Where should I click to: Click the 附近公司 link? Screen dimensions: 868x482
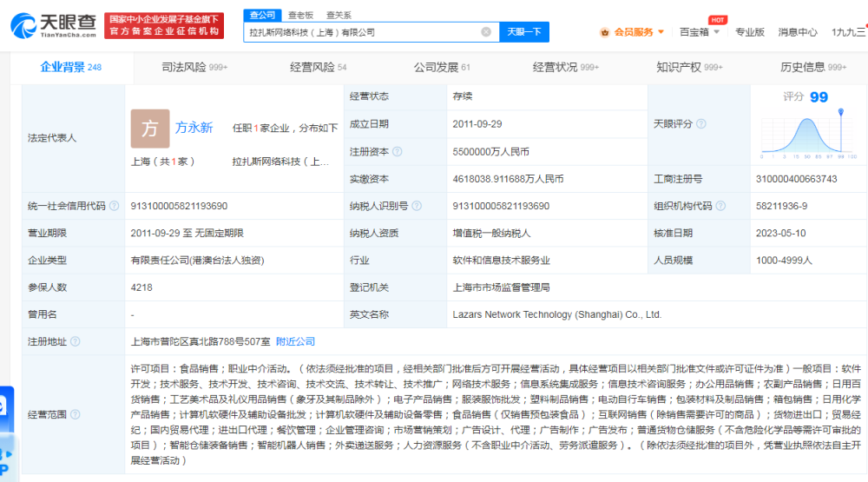click(296, 341)
